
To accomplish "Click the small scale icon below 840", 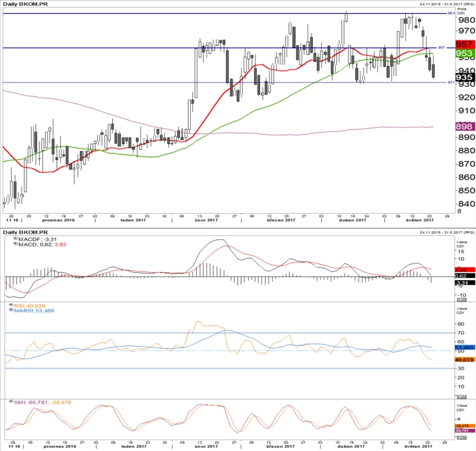I will tap(459, 211).
